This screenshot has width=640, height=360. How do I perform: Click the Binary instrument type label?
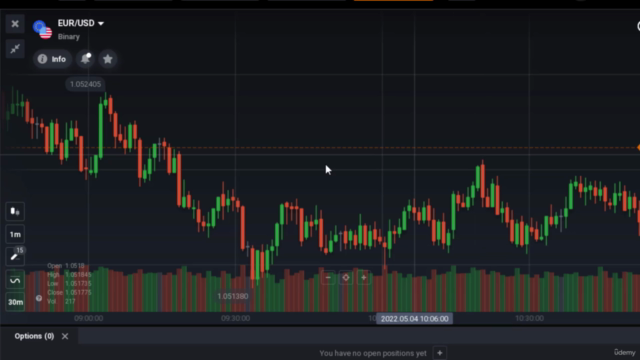tap(69, 37)
